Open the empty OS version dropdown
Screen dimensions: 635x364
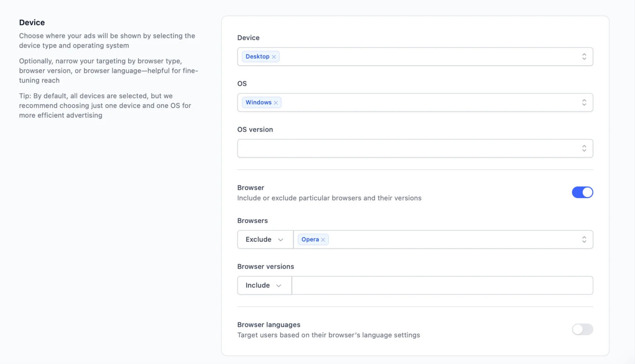coord(415,148)
